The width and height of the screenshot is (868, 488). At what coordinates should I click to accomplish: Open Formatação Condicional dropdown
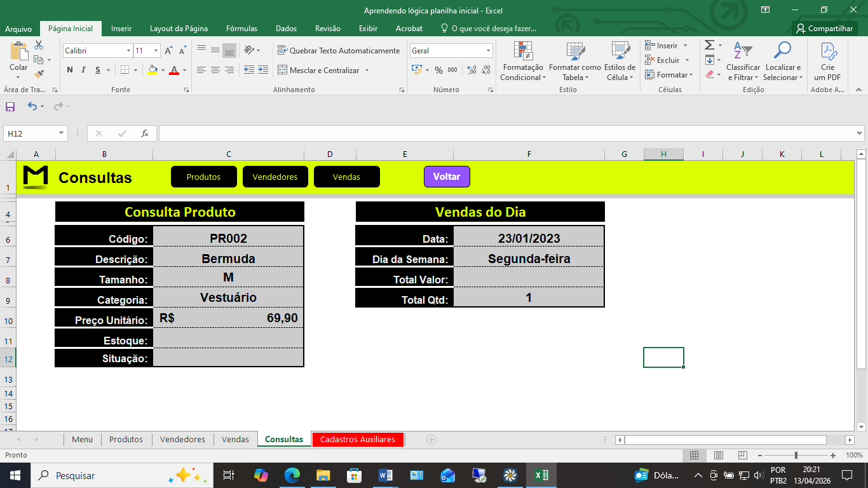tap(522, 62)
